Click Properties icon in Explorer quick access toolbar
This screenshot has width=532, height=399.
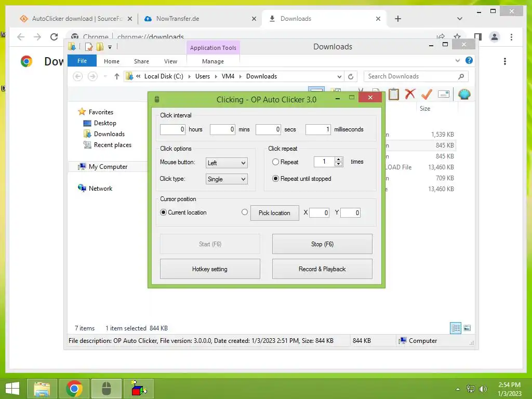coord(88,47)
